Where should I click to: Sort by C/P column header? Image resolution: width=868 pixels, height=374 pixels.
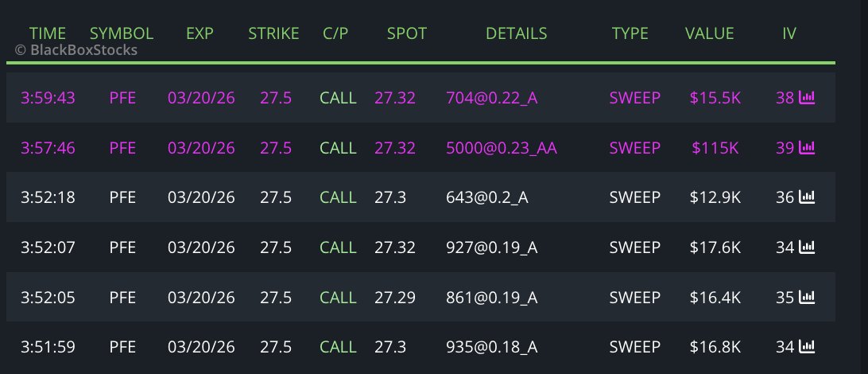click(x=335, y=33)
